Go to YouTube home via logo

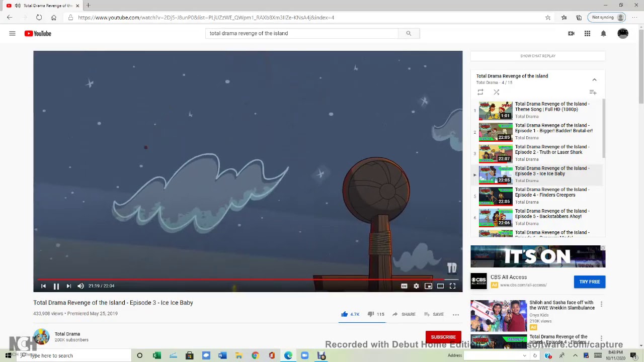38,34
